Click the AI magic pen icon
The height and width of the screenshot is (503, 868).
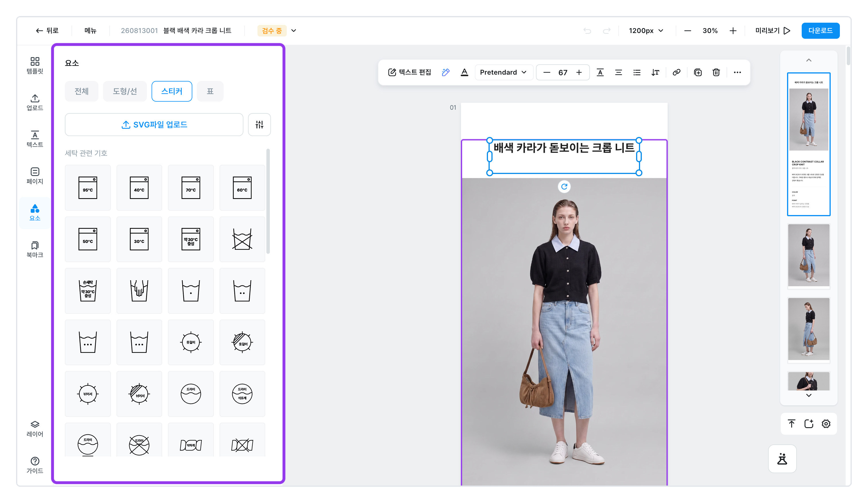point(445,72)
